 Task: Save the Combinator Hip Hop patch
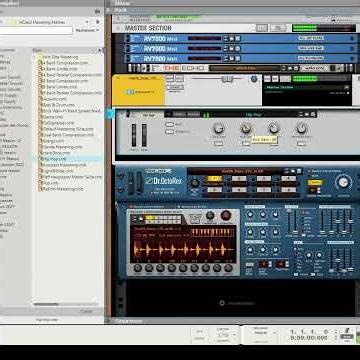point(313,115)
